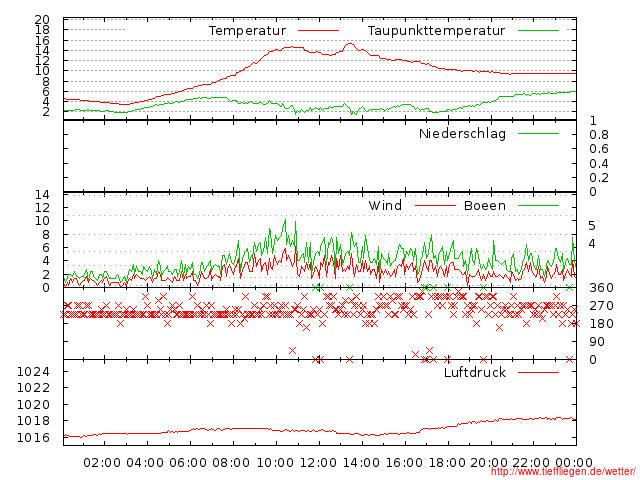Image resolution: width=640 pixels, height=480 pixels.
Task: Select the 04:00 time axis label
Action: (145, 463)
